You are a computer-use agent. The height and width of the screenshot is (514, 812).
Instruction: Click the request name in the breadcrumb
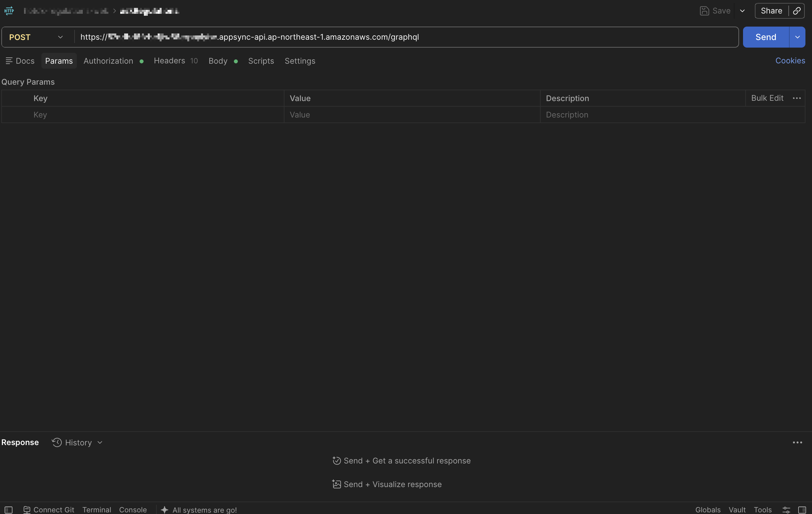tap(149, 11)
